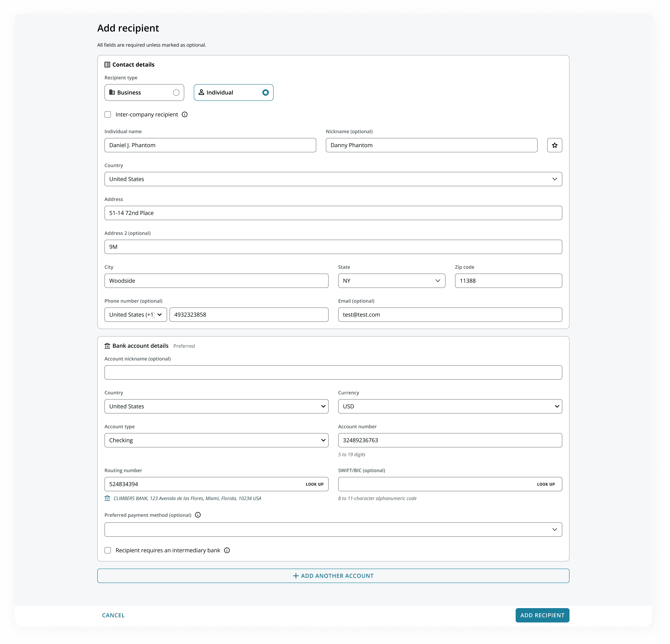
Task: Click info icon beside Inter-company recipient
Action: pos(185,114)
